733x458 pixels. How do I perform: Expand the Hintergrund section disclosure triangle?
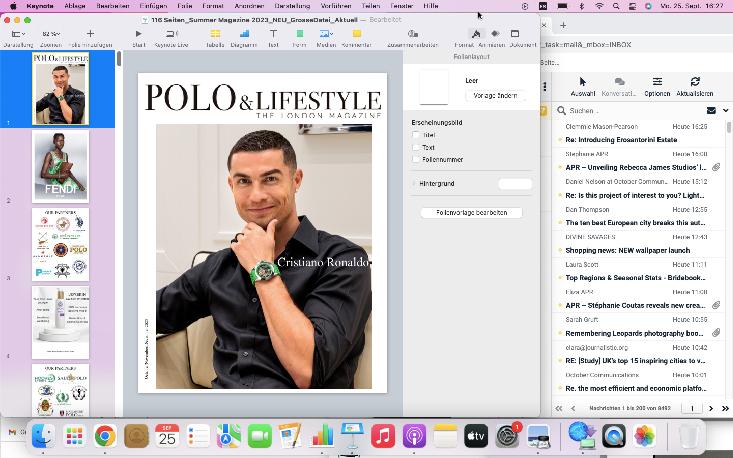click(414, 184)
